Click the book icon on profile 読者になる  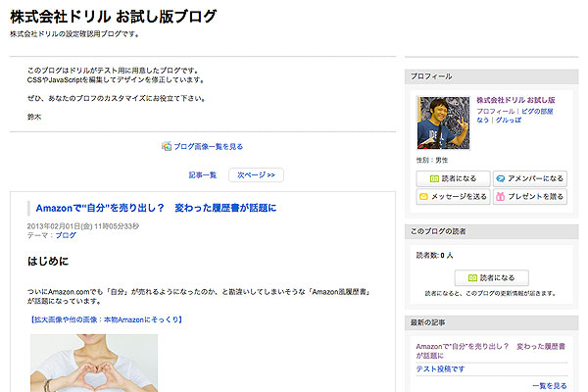pos(434,179)
